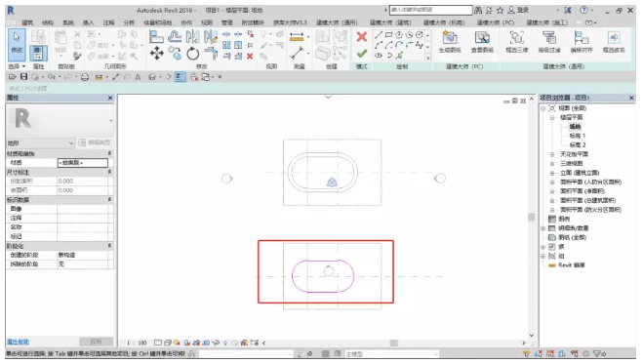Screen dimensions: 643x364
Task: Save the project using the floppy disk icon
Action: (x=23, y=77)
